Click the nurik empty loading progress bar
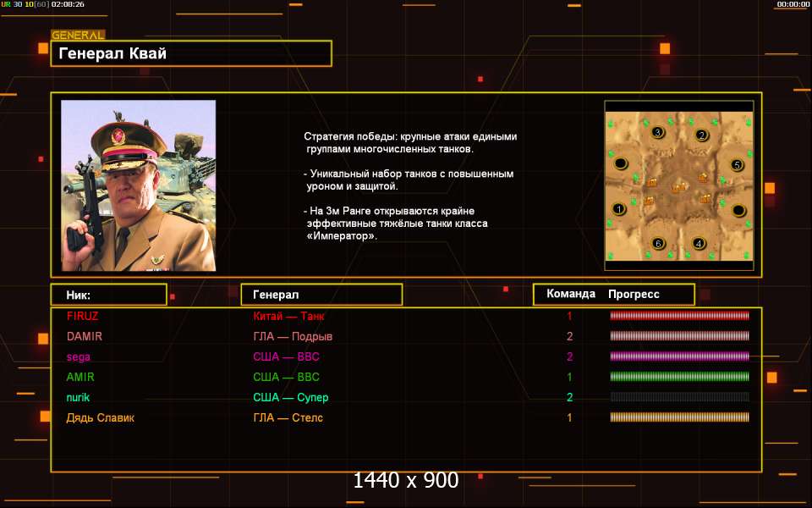 tap(679, 397)
